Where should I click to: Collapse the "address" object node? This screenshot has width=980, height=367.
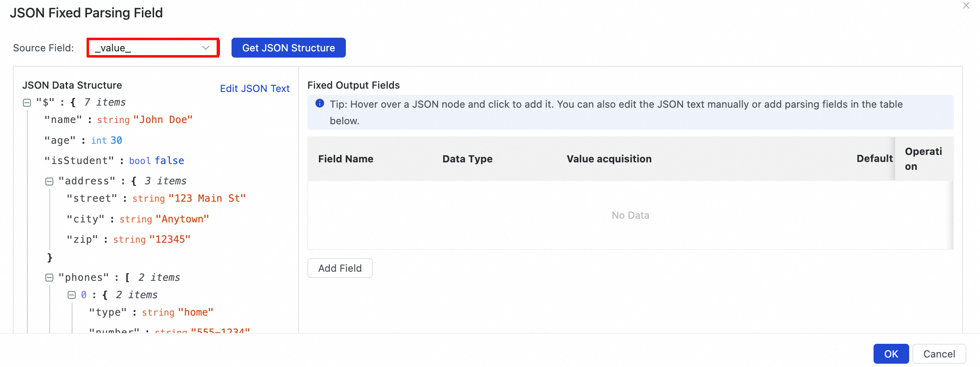click(x=49, y=181)
